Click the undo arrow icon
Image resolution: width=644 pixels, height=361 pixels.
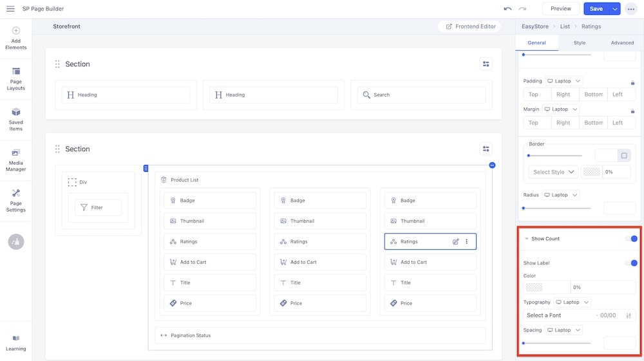point(507,9)
